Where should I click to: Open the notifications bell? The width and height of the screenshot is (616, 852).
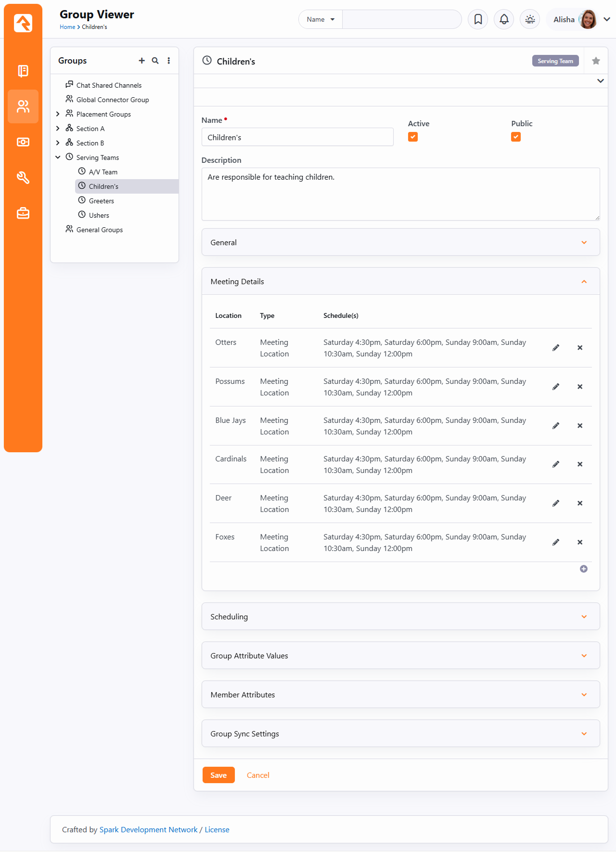[x=504, y=19]
